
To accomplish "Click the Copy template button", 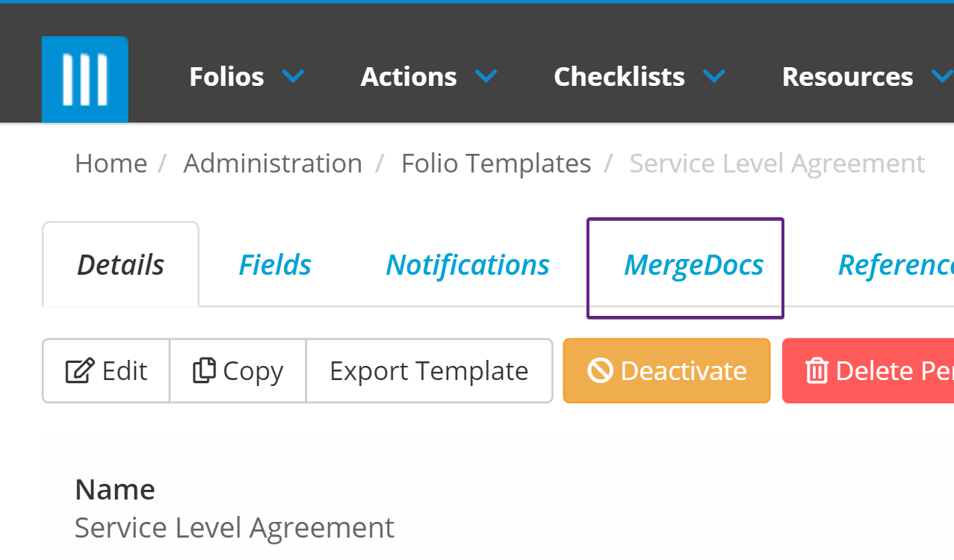I will (238, 371).
